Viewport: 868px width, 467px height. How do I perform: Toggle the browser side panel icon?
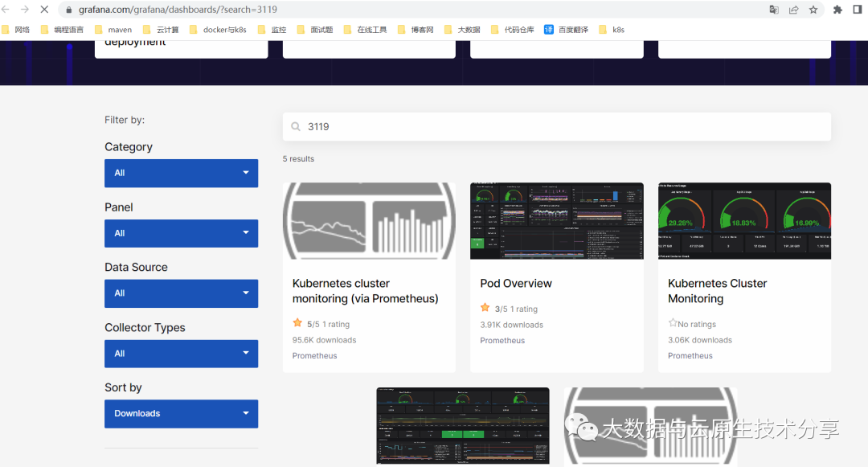pyautogui.click(x=858, y=10)
